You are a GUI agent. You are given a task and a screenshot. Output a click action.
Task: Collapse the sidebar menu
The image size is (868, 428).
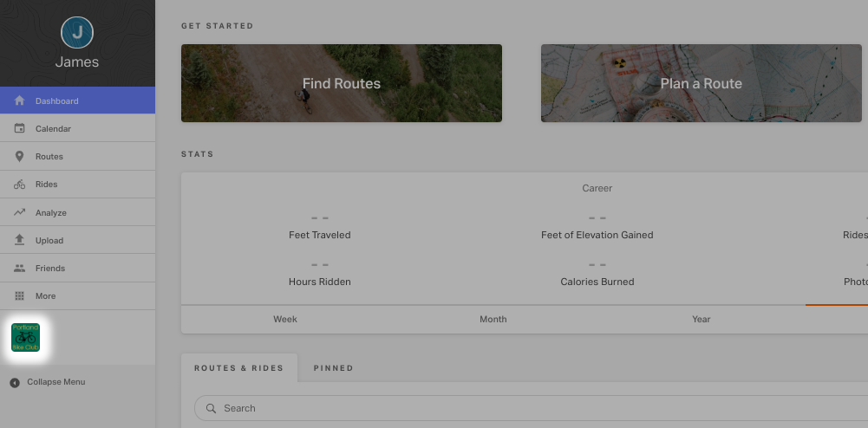point(48,382)
